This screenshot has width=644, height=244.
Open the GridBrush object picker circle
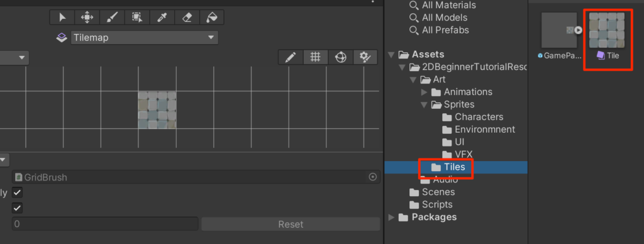(372, 177)
